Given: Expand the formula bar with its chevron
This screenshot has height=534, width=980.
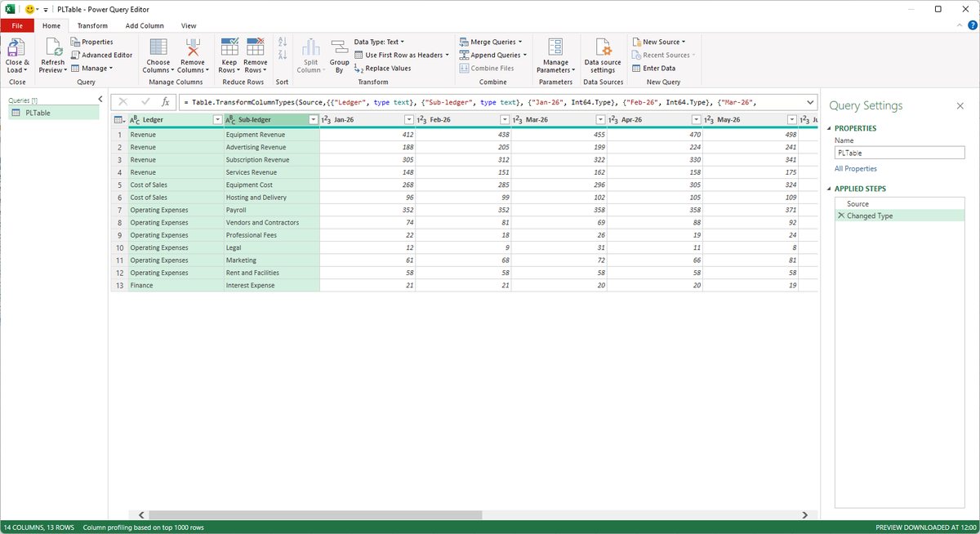Looking at the screenshot, I should (810, 102).
